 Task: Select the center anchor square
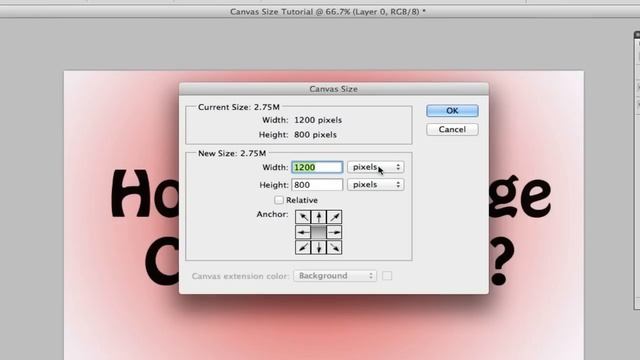point(319,232)
